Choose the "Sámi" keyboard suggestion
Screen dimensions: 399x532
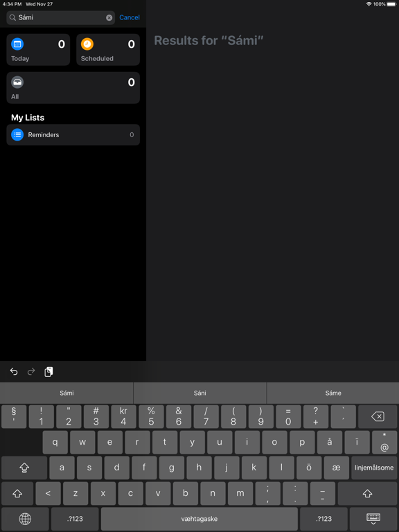(66, 393)
